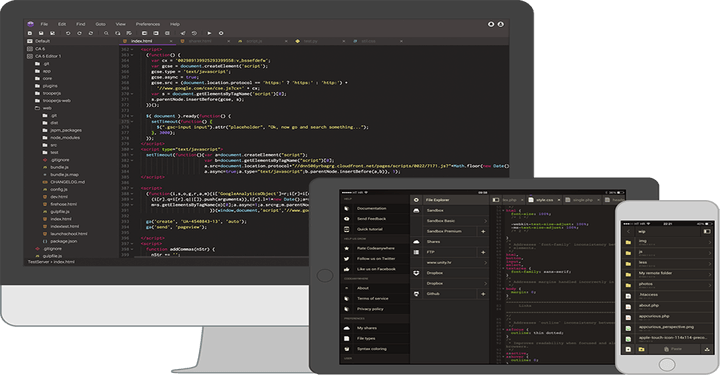Open the Help menu in desktop editor
Image resolution: width=720 pixels, height=375 pixels.
click(175, 24)
